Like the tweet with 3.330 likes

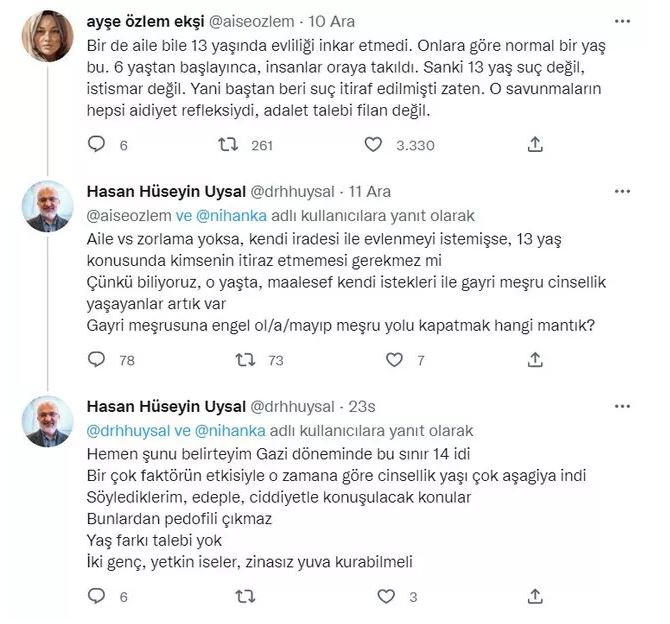pyautogui.click(x=373, y=145)
